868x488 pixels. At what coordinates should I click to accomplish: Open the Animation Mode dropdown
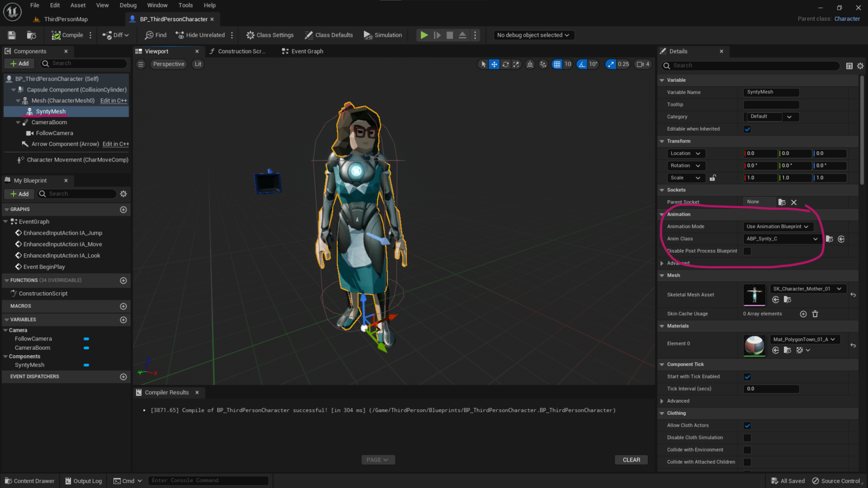click(778, 227)
